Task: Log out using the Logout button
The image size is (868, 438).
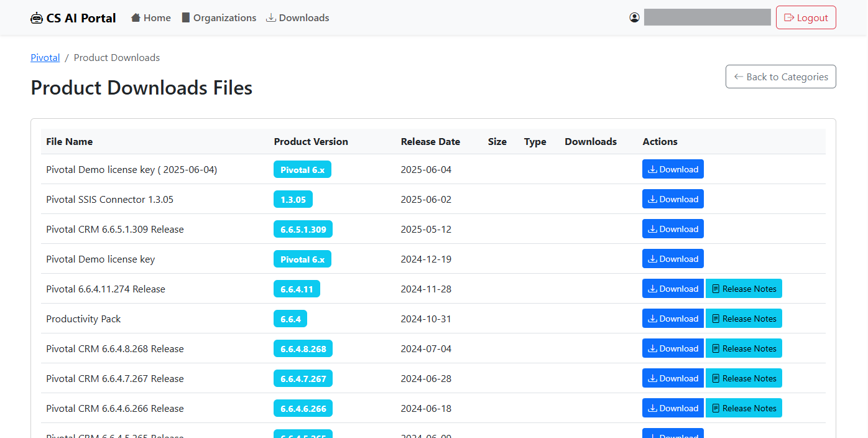Action: [x=806, y=17]
